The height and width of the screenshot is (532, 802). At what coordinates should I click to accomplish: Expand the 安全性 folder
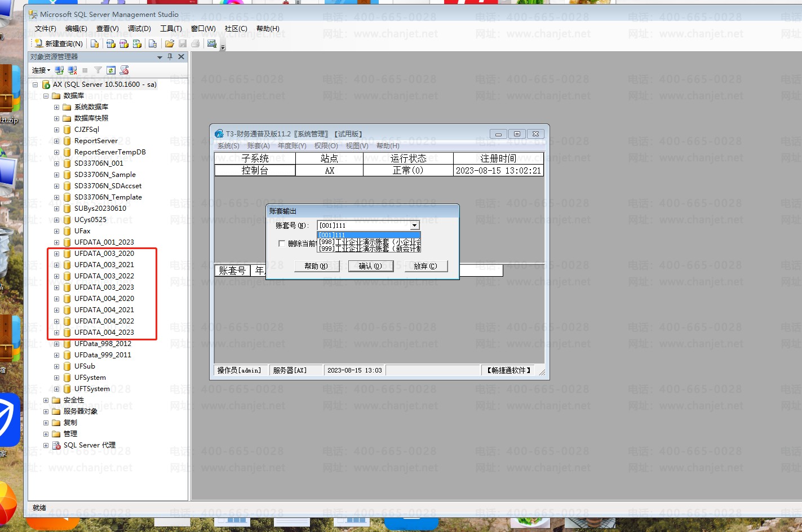[46, 400]
